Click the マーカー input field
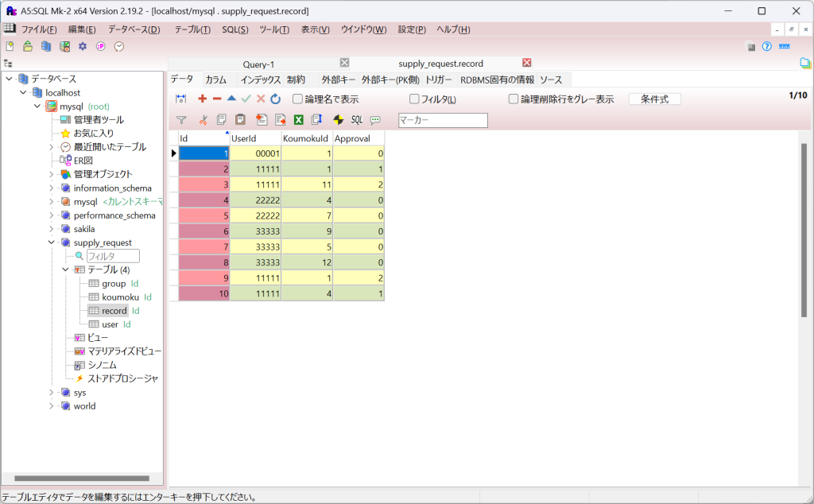This screenshot has width=814, height=504. (442, 120)
